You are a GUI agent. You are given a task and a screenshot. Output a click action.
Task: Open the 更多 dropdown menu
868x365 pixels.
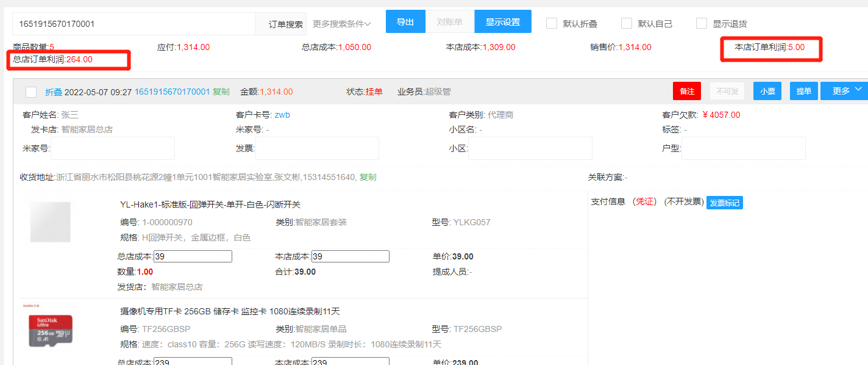[x=844, y=91]
